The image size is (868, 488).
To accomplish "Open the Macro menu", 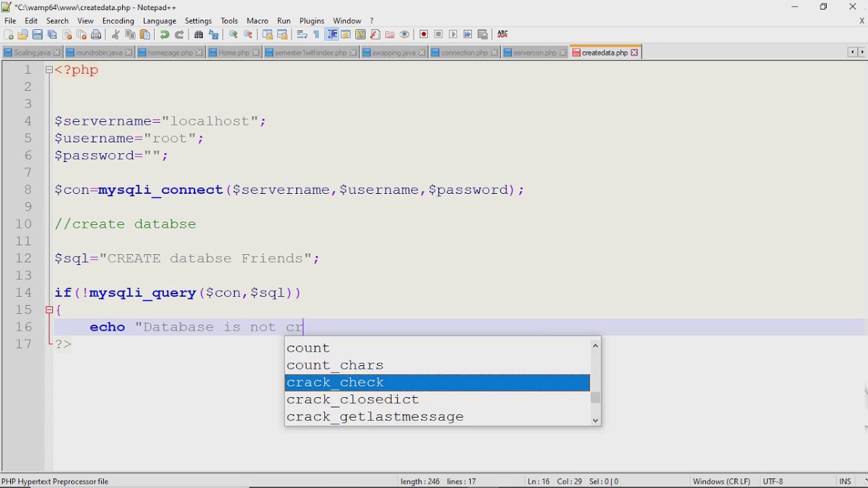I will (x=258, y=21).
